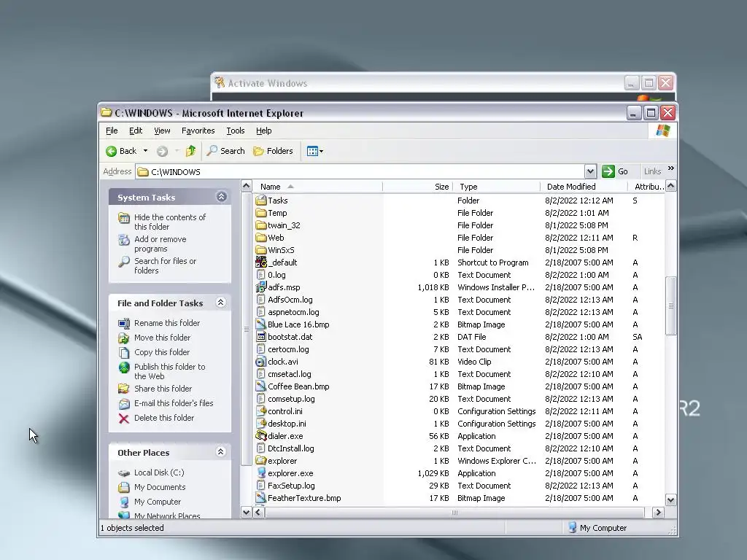Select the Blue Lace 16.bmp icon
The width and height of the screenshot is (747, 560).
260,324
